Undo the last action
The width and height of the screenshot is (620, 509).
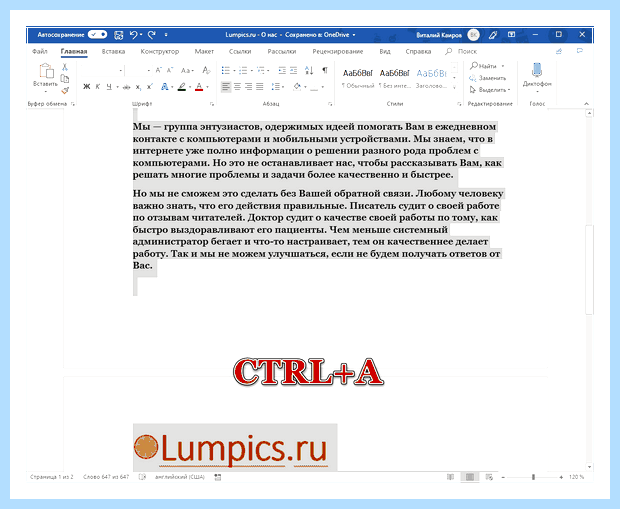tap(134, 35)
